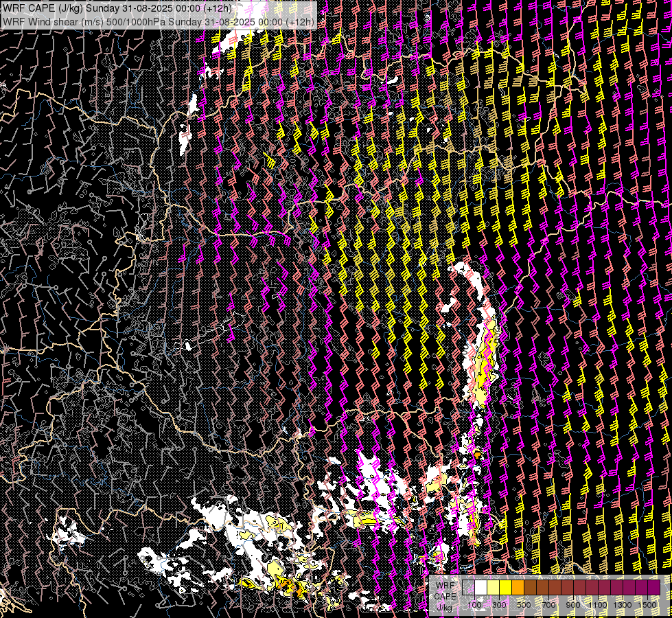
Task: Click the J/kg unit label in legend
Action: 445,607
